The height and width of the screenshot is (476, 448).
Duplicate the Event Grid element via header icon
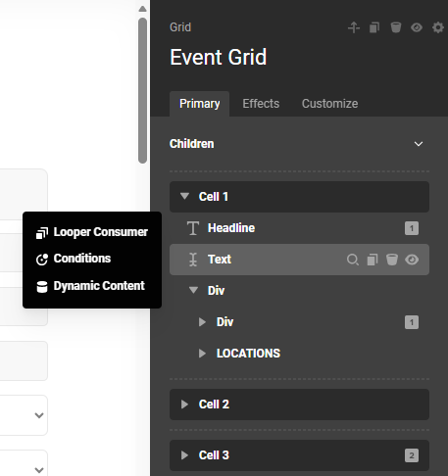click(x=374, y=27)
